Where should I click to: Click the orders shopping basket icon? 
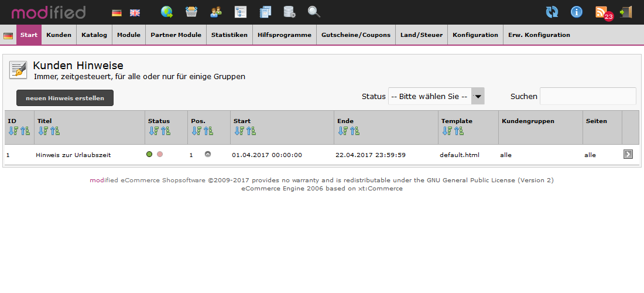point(191,12)
